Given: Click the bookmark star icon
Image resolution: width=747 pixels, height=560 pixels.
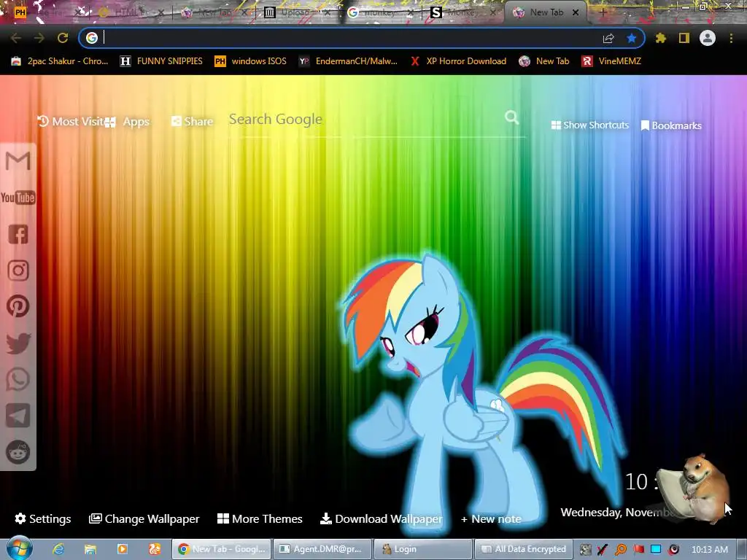Looking at the screenshot, I should coord(632,38).
